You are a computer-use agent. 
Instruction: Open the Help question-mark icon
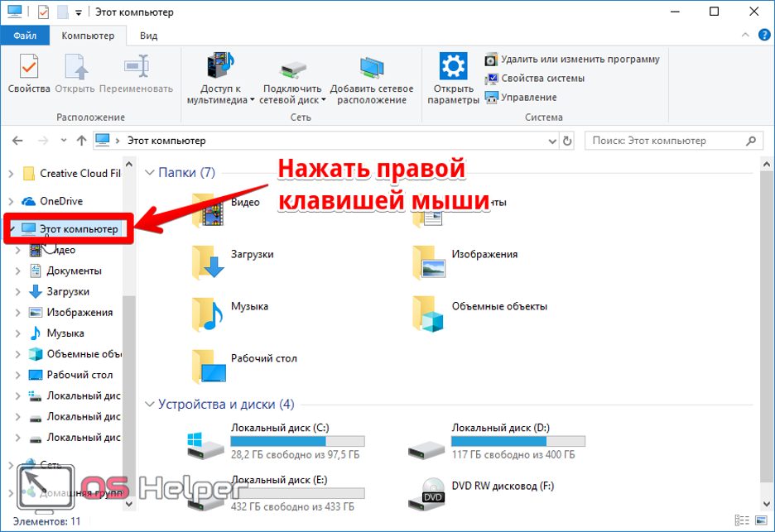[764, 35]
